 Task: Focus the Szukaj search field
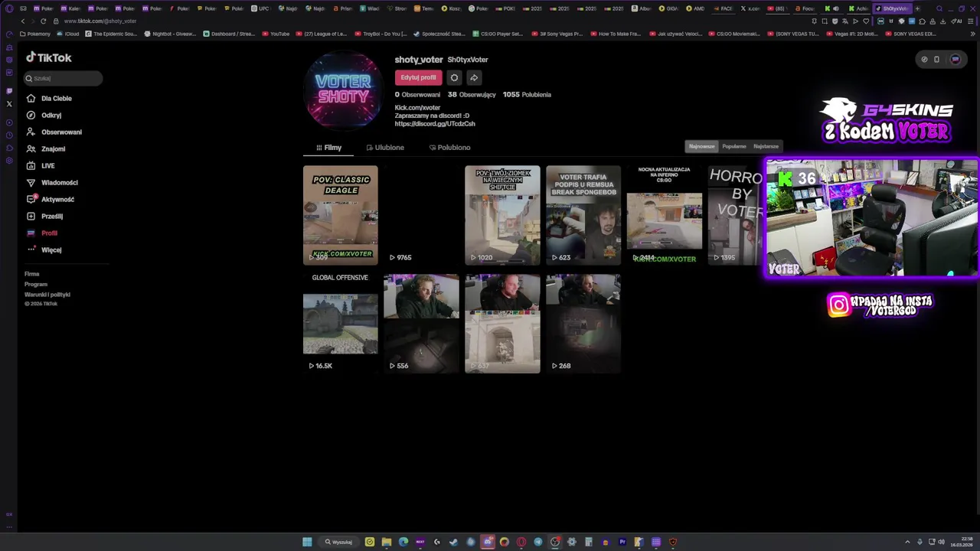coord(63,78)
